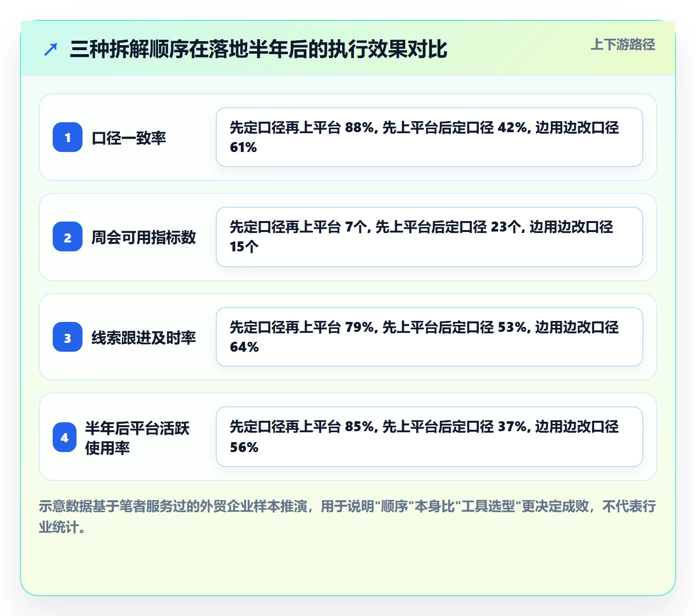Click the number 2 badge for 周会可用指标数
The width and height of the screenshot is (696, 616).
click(68, 236)
